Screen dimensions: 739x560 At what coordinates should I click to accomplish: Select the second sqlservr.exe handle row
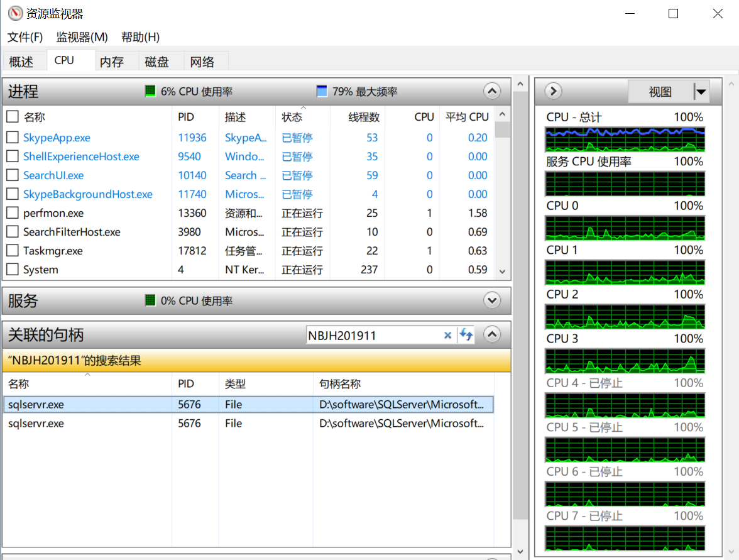[248, 424]
